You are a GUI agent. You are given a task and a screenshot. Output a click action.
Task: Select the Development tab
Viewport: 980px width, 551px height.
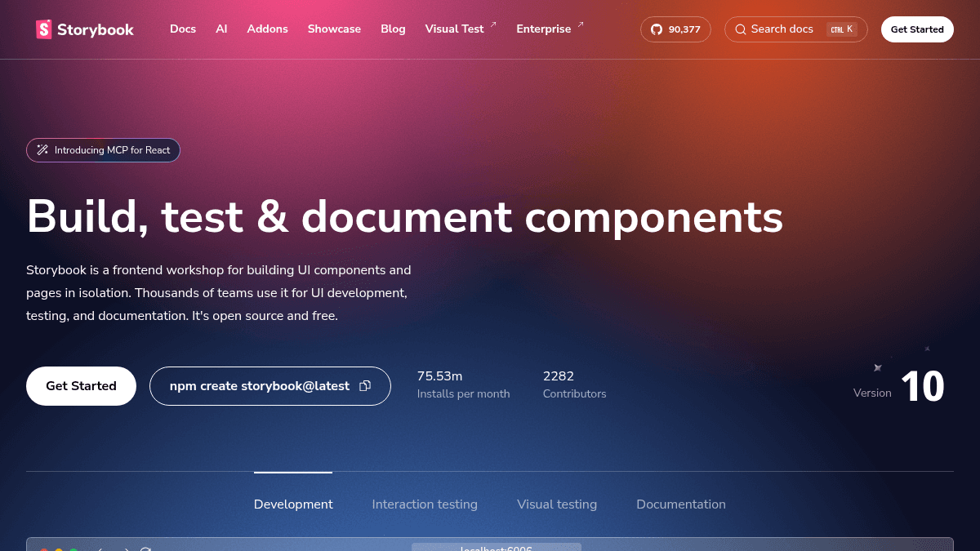point(293,504)
